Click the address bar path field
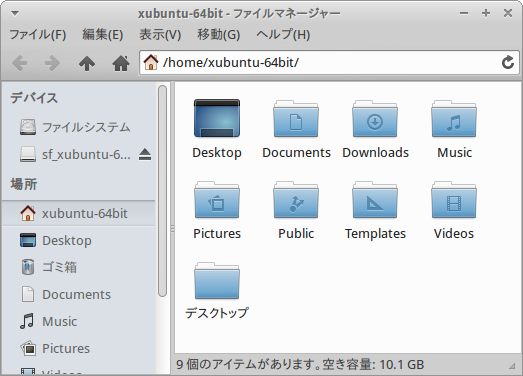The image size is (523, 376). click(x=329, y=62)
